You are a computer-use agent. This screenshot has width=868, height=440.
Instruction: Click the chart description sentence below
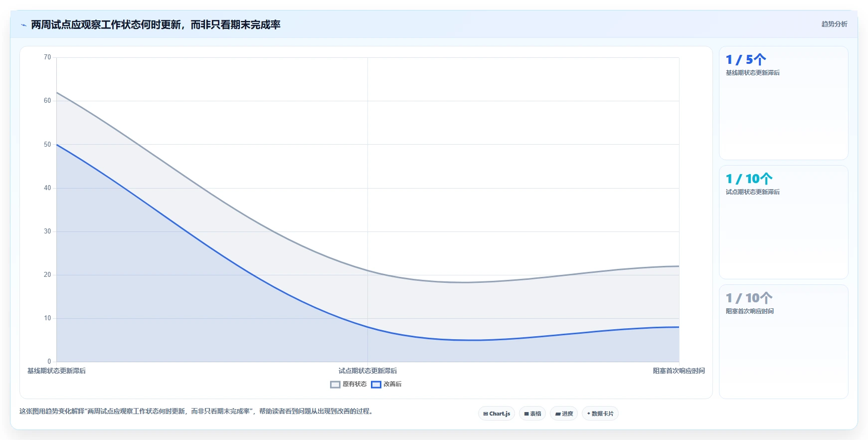coord(196,412)
